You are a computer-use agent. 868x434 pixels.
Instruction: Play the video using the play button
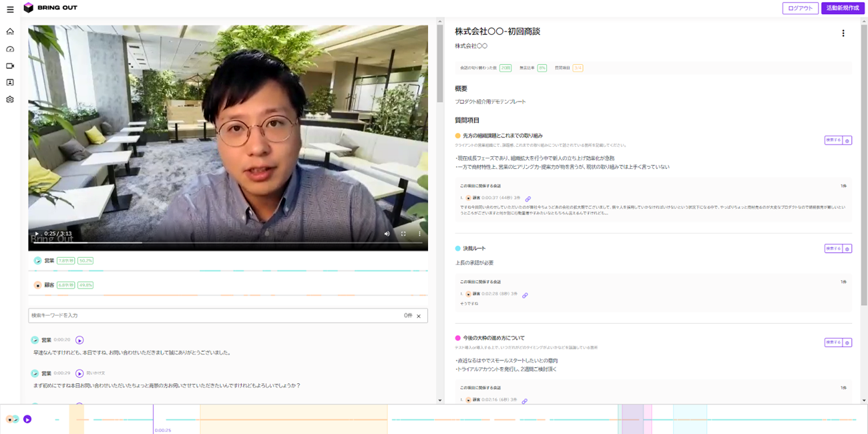(37, 234)
